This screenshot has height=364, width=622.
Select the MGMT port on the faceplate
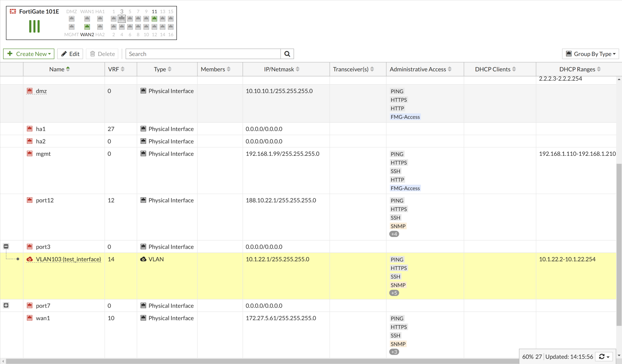tap(72, 27)
